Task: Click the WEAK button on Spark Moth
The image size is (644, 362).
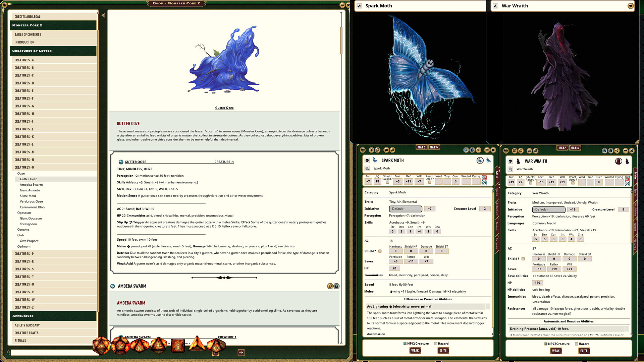Action: (x=415, y=351)
